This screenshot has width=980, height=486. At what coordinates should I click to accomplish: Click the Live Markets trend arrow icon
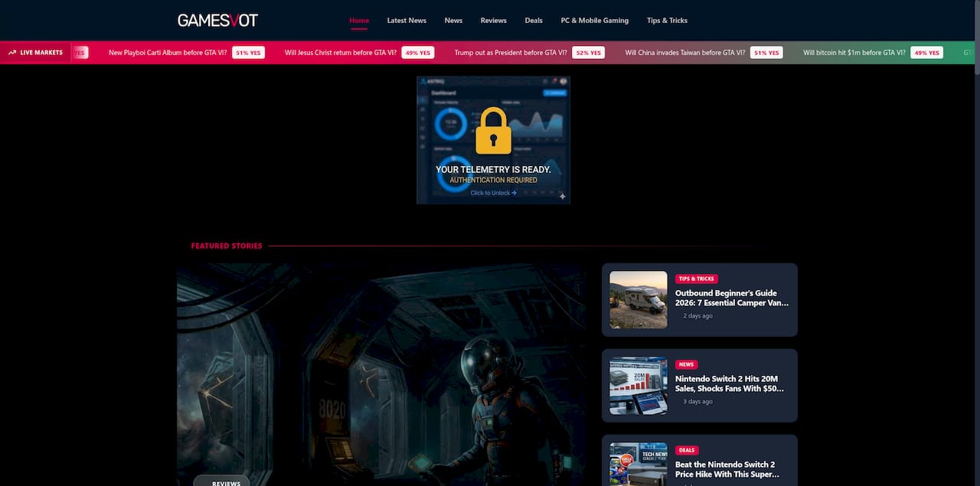12,53
